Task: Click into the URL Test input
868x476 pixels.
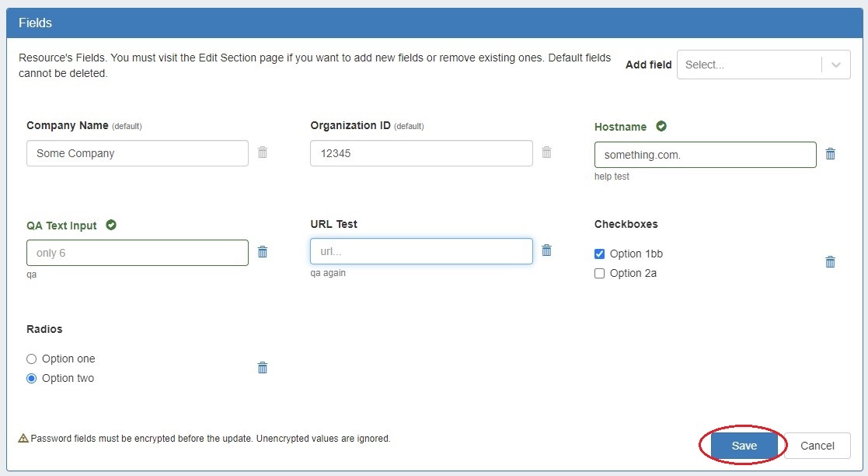Action: pos(421,251)
